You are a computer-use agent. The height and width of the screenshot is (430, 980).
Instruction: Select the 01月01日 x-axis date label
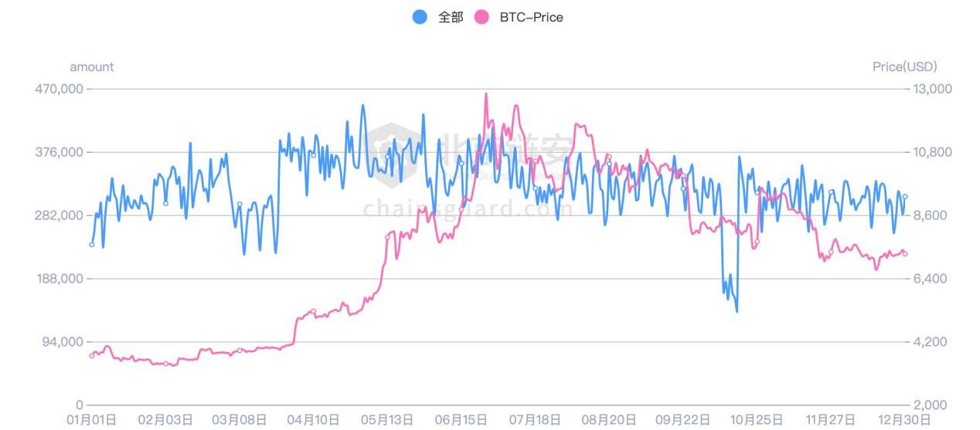(x=91, y=420)
